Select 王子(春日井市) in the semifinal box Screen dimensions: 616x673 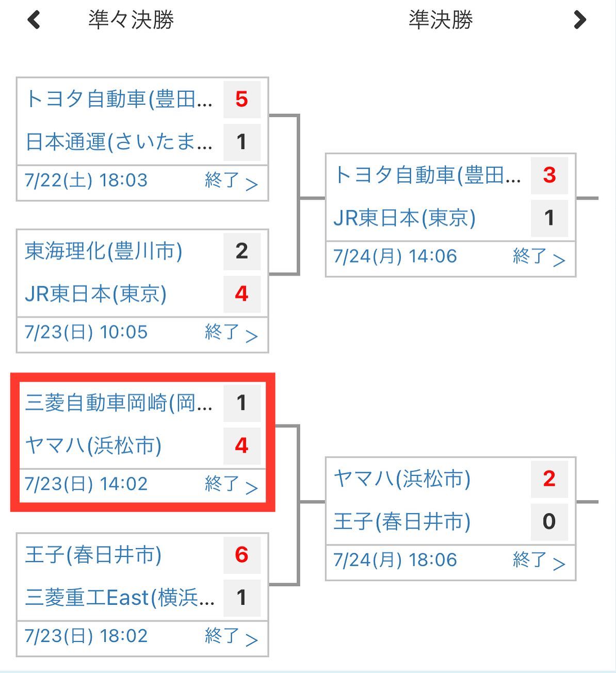tap(402, 522)
